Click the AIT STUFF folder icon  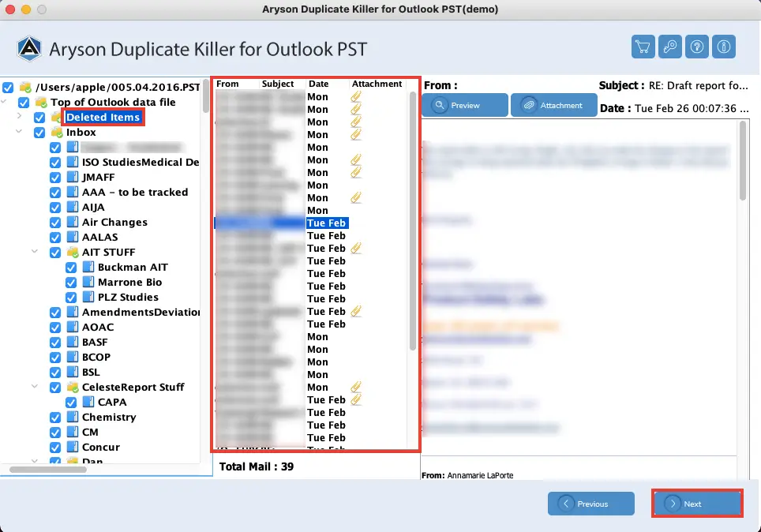pyautogui.click(x=73, y=253)
